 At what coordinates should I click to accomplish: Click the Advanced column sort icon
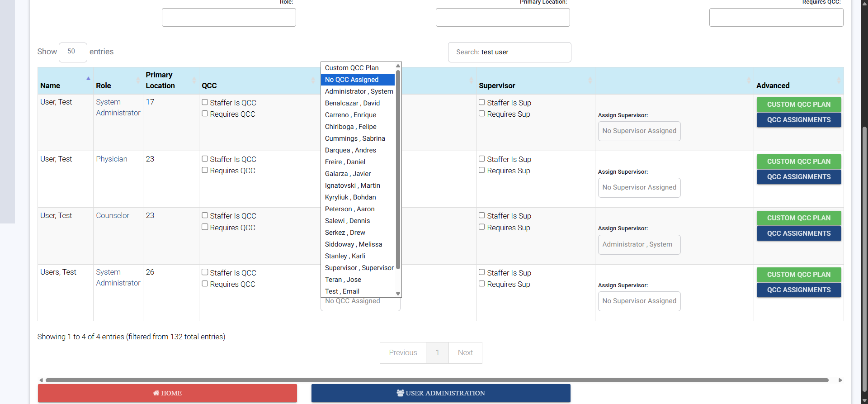click(839, 80)
